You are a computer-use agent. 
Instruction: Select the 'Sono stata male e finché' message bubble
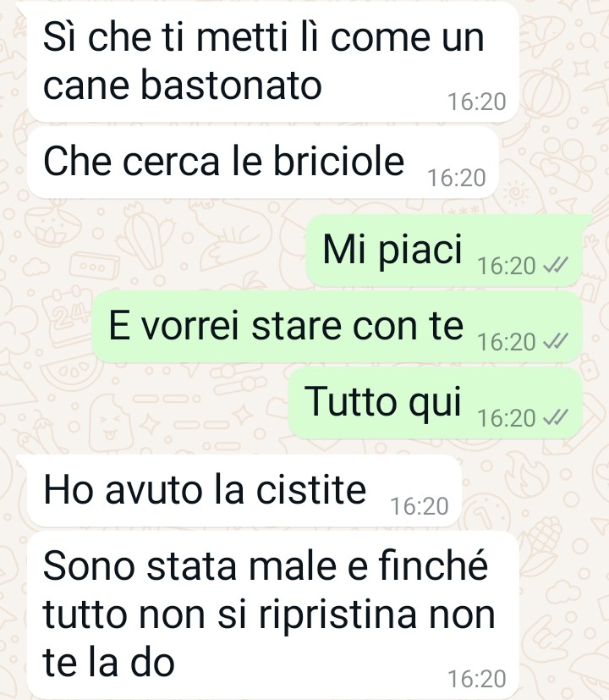click(x=273, y=615)
